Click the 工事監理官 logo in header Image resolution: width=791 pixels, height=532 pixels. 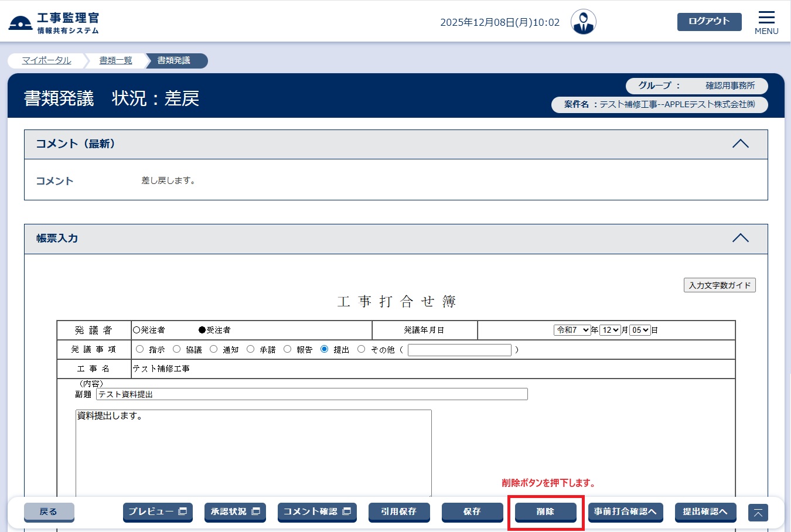point(54,23)
